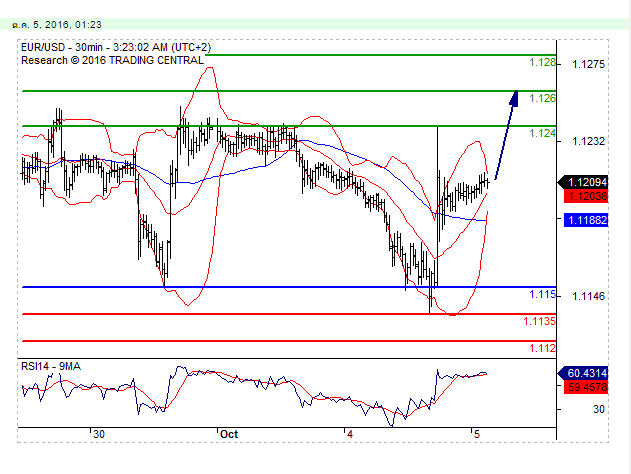Image resolution: width=631 pixels, height=474 pixels.
Task: Click the 60.4314 RSI value tag
Action: coord(583,373)
